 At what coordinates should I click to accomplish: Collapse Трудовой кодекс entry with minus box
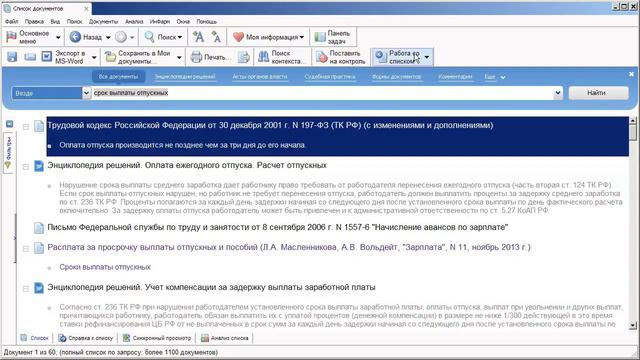coord(26,127)
